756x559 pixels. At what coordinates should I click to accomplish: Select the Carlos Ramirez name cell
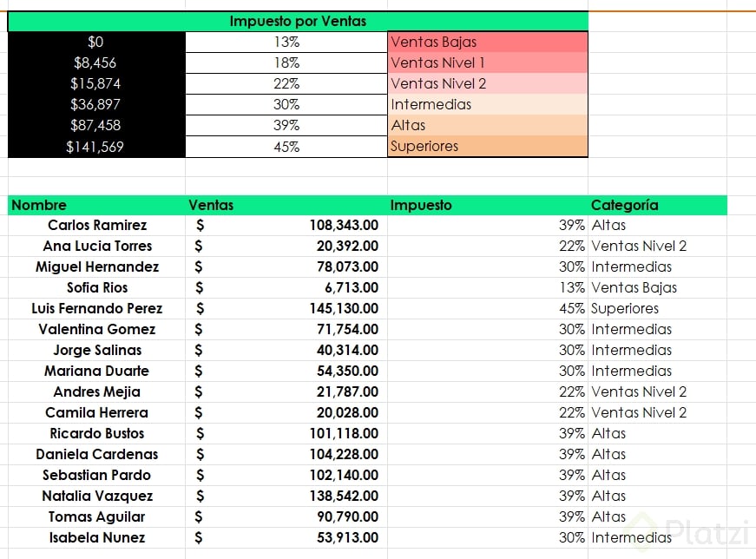(97, 226)
